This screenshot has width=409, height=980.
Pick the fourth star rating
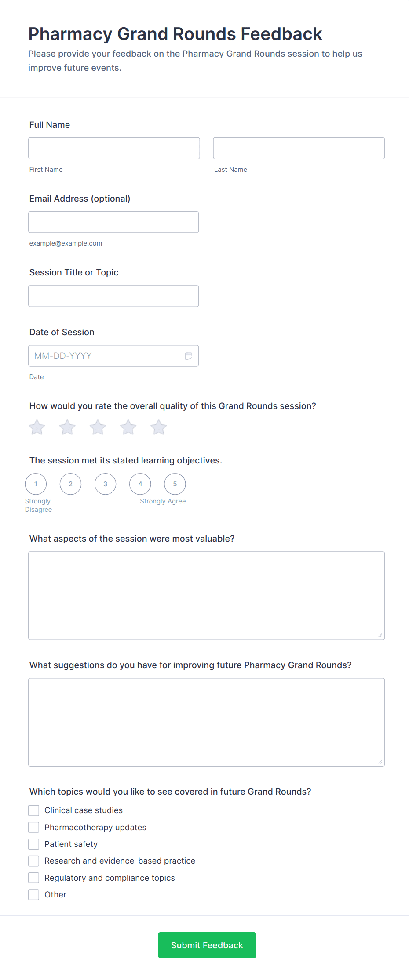[x=128, y=427]
